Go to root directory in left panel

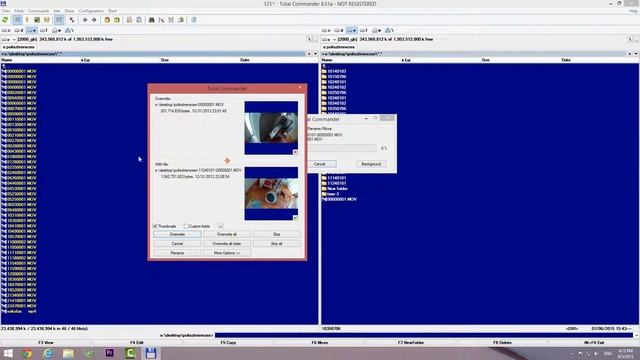[309, 39]
